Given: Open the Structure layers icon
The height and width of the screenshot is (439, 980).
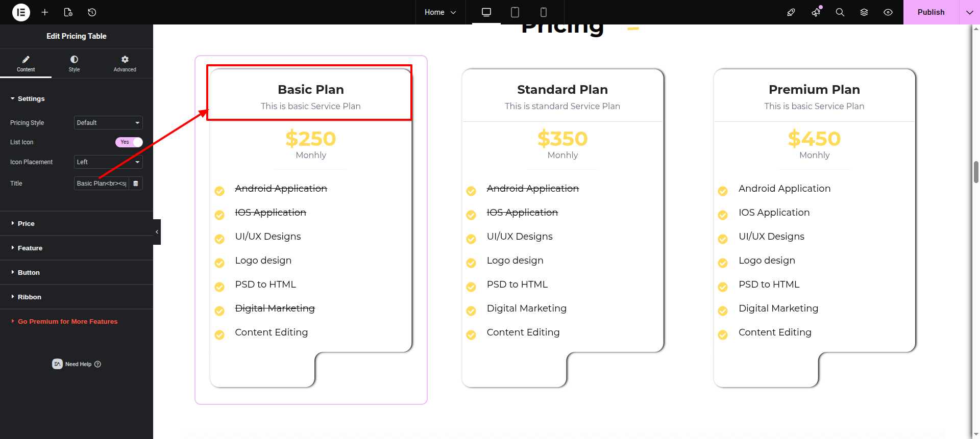Looking at the screenshot, I should (864, 12).
